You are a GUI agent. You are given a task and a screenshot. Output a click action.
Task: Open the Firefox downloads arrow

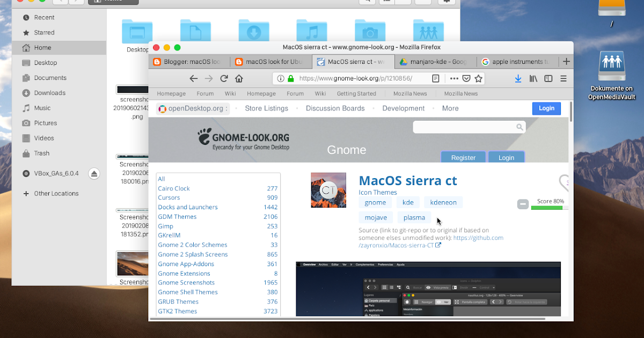(x=518, y=78)
